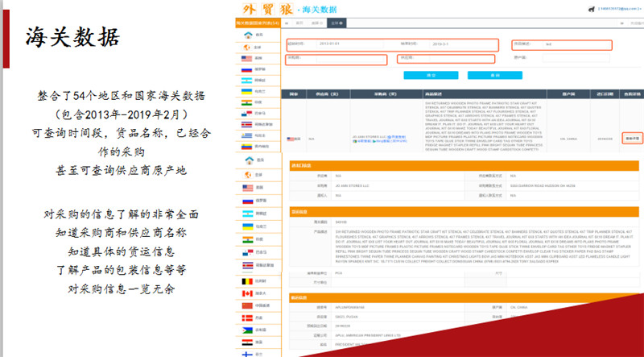Click the blue 查询 search button
Viewport: 644px width, 357px height.
point(495,75)
